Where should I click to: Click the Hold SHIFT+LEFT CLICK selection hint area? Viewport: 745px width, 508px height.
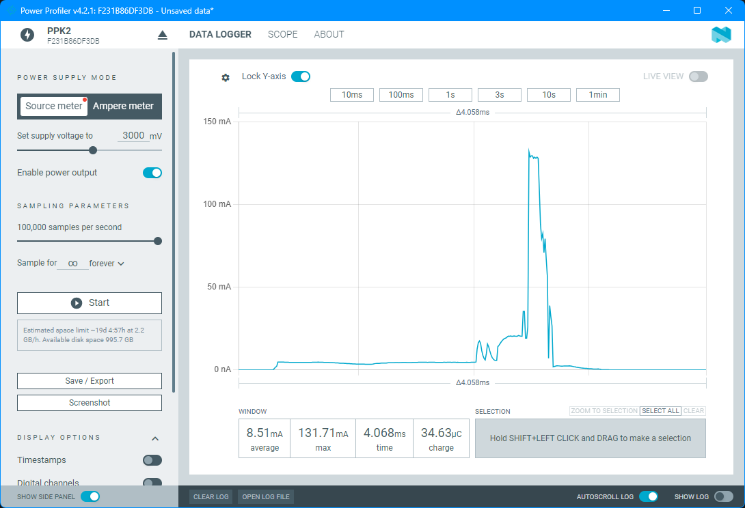coord(590,438)
